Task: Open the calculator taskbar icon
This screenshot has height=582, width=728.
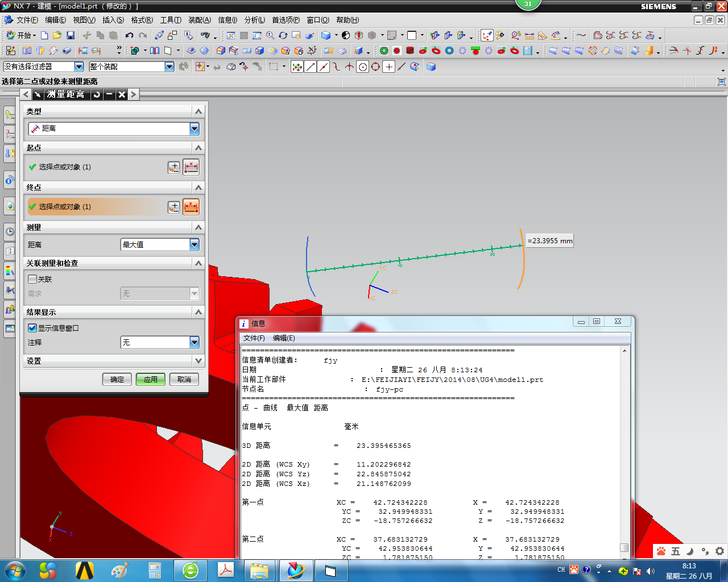Action: click(x=155, y=570)
